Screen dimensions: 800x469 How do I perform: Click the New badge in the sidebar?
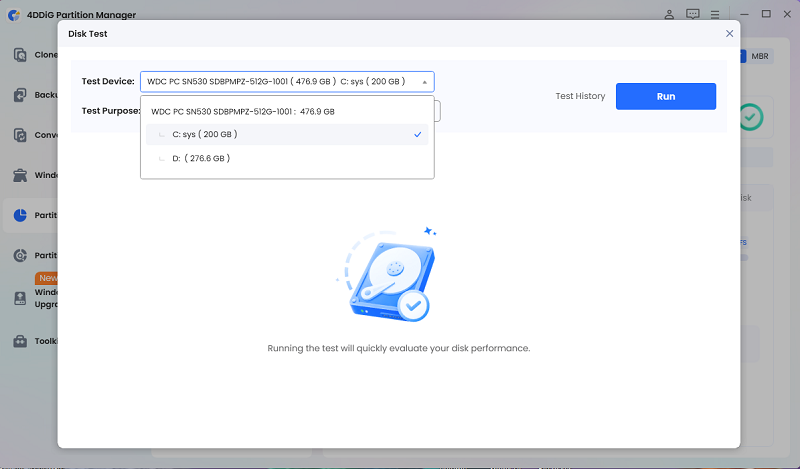(46, 278)
